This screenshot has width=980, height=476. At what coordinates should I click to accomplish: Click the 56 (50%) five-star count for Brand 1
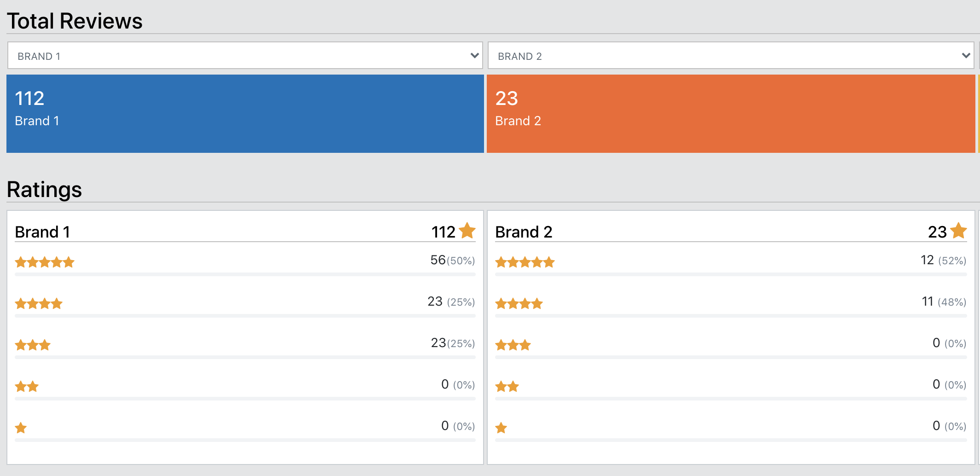pos(452,261)
